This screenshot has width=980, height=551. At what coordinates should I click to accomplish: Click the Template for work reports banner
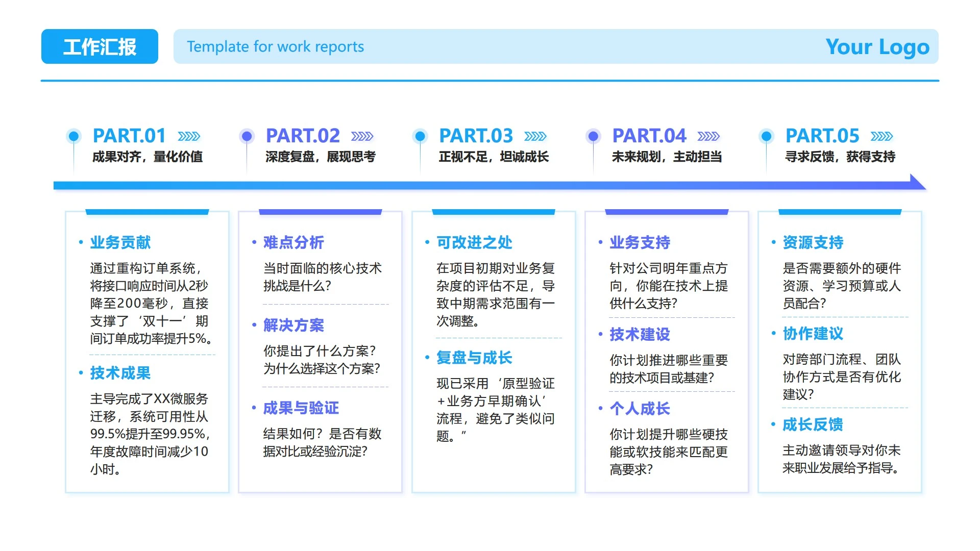pyautogui.click(x=276, y=46)
